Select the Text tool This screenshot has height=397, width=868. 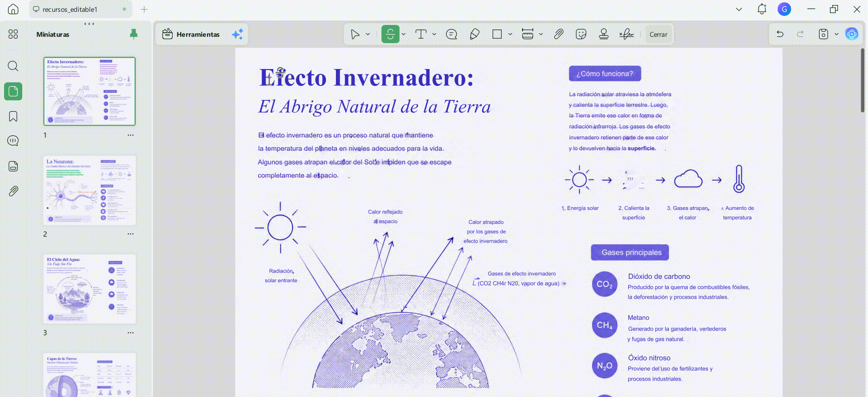(421, 34)
